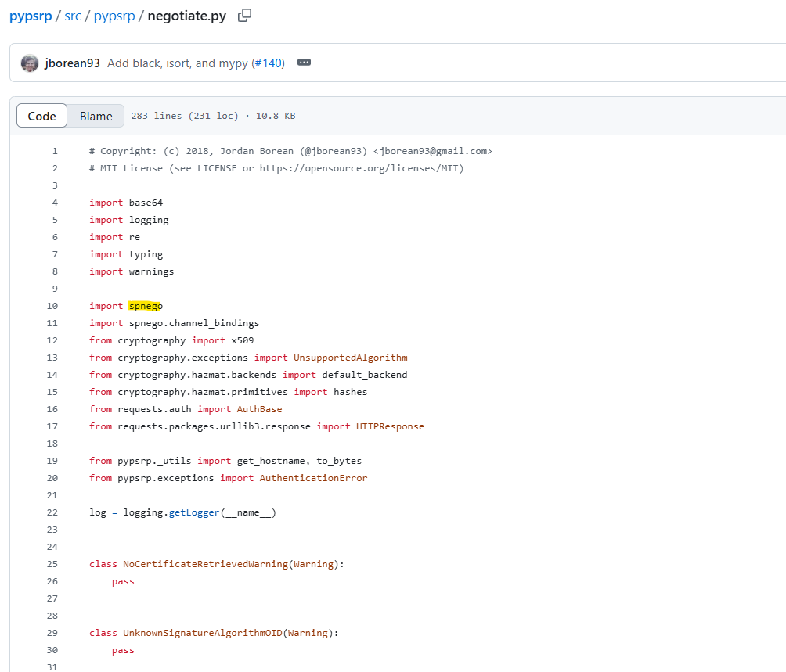Open the jborean93 author profile link
Screen dimensions: 786x672
click(72, 63)
